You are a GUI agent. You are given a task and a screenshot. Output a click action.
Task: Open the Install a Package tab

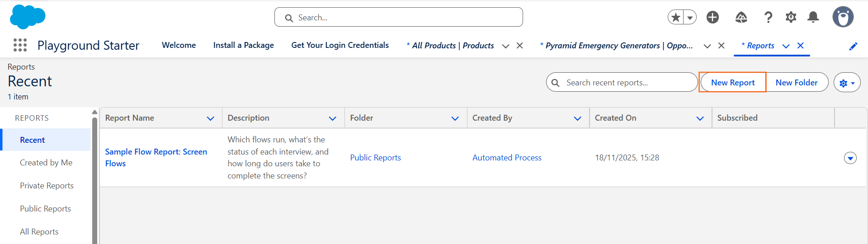244,45
